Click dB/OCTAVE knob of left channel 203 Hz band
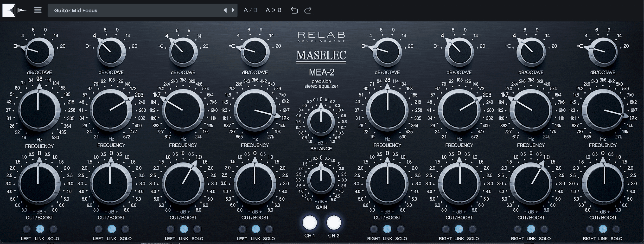 point(111,52)
